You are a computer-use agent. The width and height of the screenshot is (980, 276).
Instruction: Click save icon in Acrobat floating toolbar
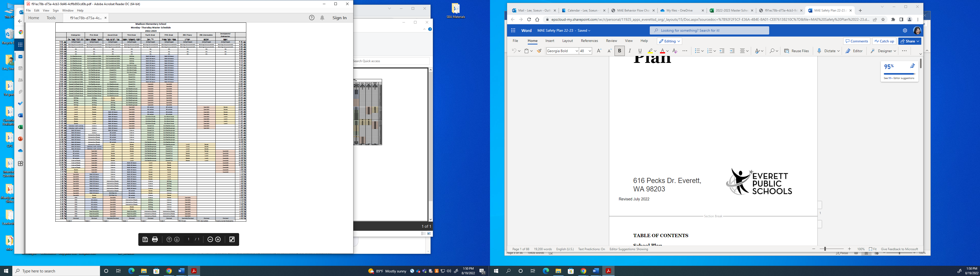[145, 239]
